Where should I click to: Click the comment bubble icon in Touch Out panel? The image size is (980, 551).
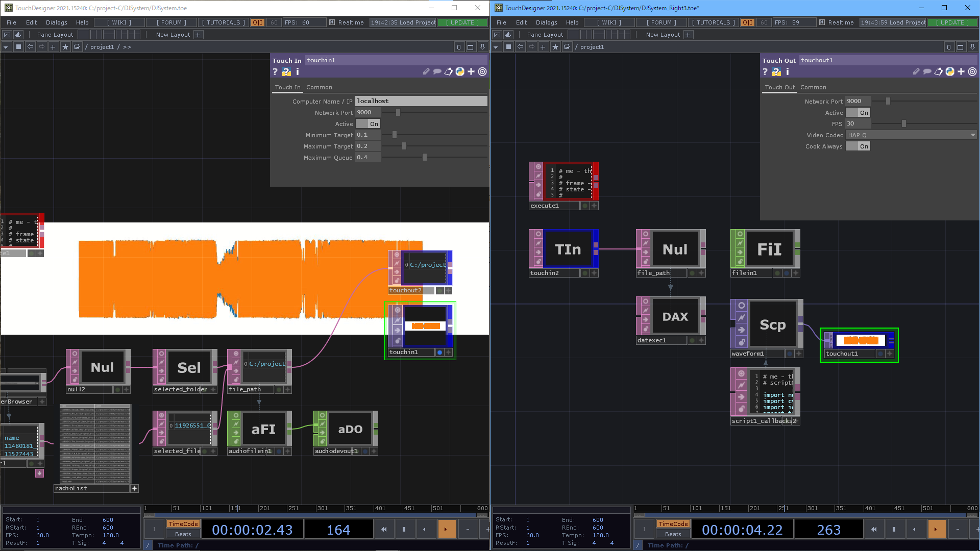tap(927, 72)
